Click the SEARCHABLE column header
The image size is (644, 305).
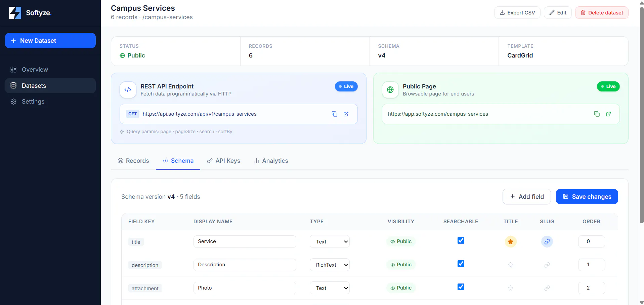(461, 222)
